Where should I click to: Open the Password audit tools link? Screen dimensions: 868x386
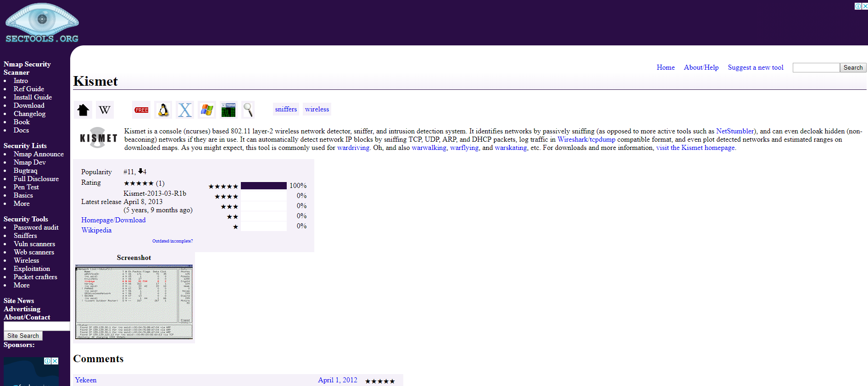tap(36, 227)
